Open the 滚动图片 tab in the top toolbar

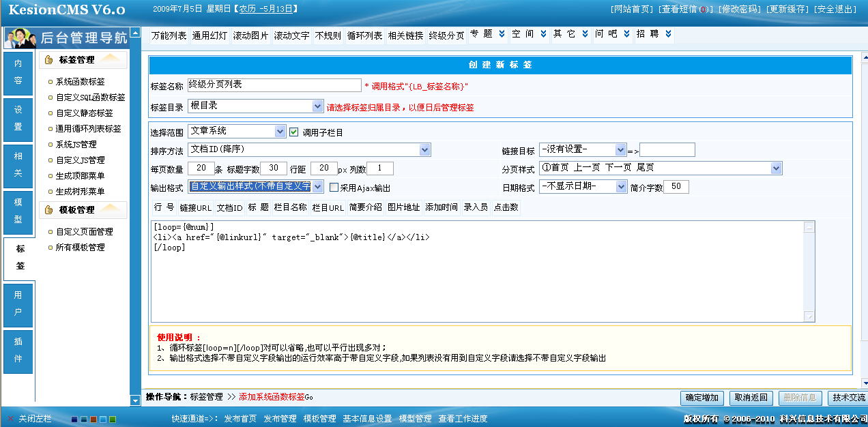pos(250,35)
